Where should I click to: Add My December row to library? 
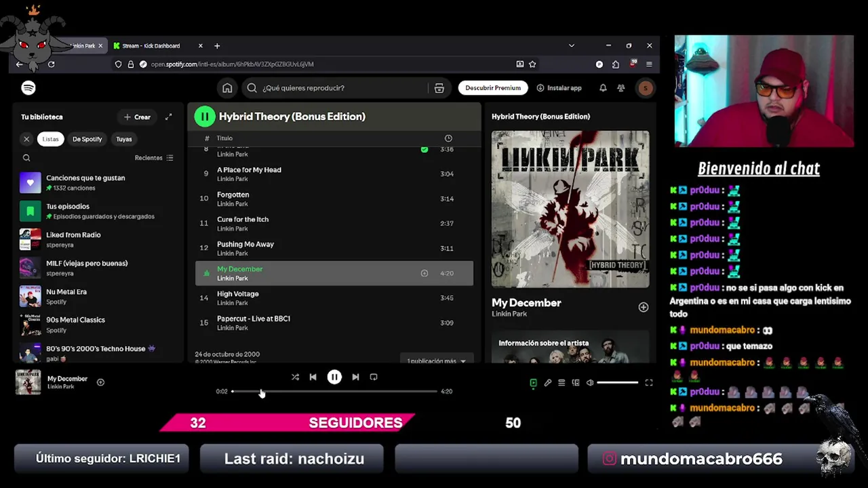pyautogui.click(x=425, y=273)
